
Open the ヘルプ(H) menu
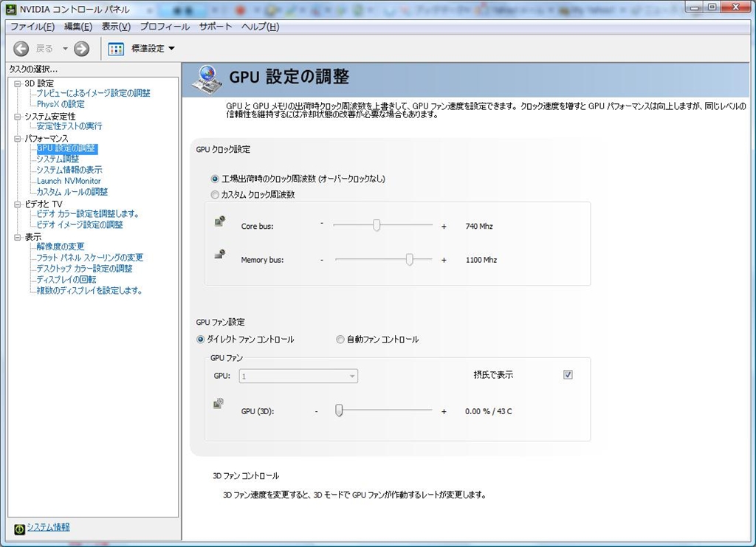point(261,27)
